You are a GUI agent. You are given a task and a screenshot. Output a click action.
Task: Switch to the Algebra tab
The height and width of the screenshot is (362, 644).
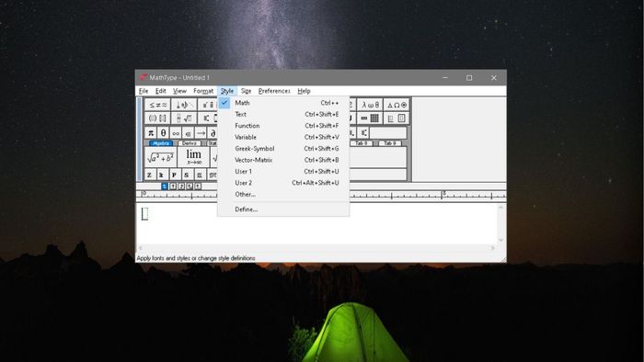161,143
